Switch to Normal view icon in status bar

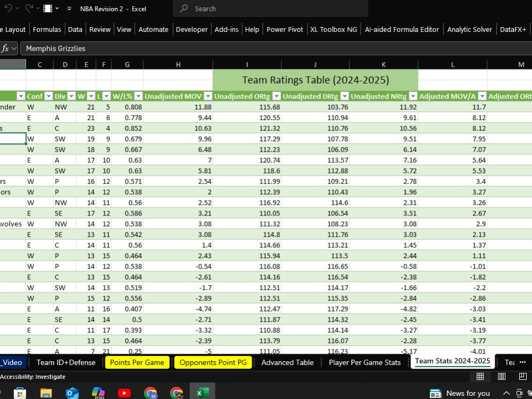click(x=480, y=376)
